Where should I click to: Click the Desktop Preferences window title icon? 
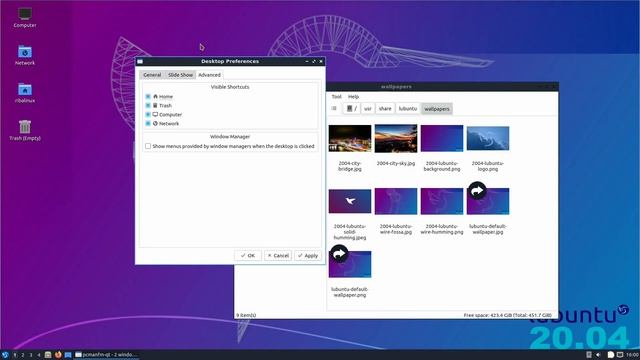(140, 61)
